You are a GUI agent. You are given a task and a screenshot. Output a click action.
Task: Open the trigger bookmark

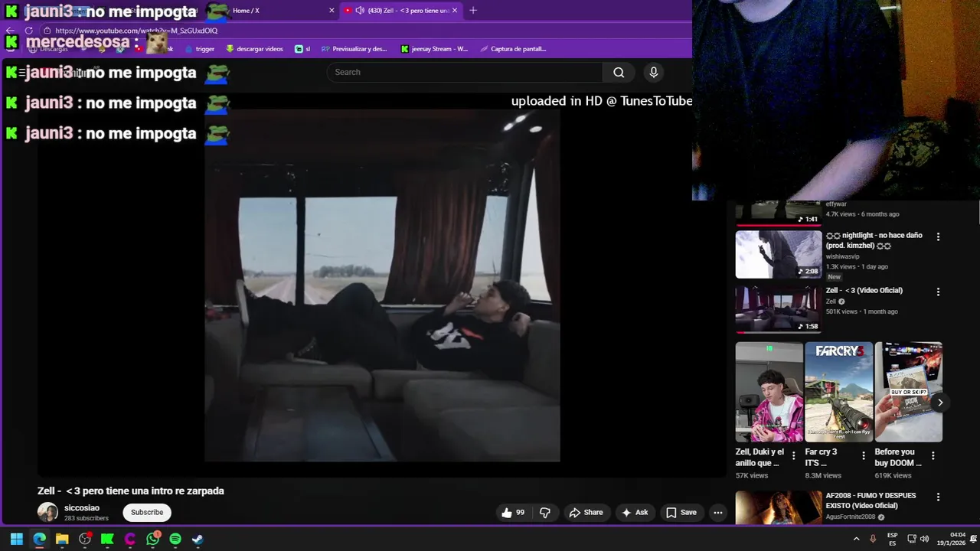199,49
